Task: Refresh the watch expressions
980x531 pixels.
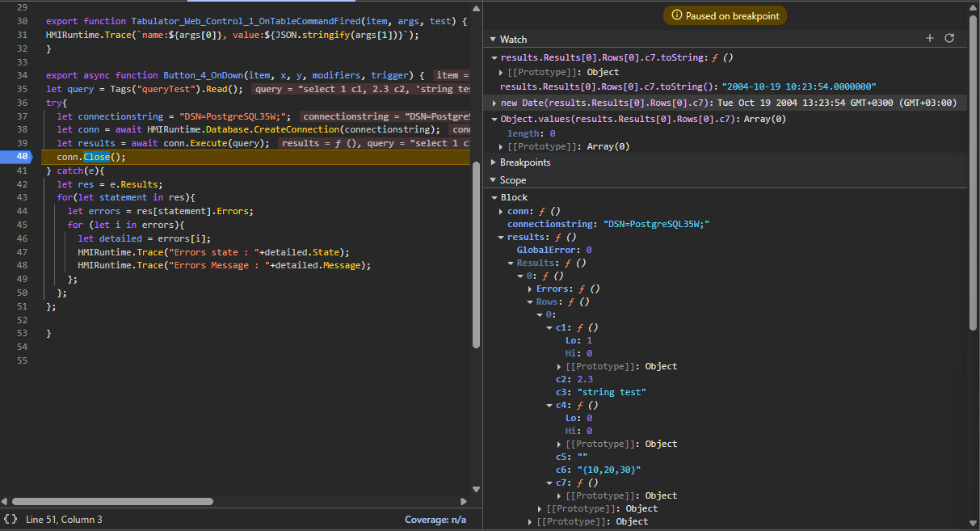Action: (949, 38)
